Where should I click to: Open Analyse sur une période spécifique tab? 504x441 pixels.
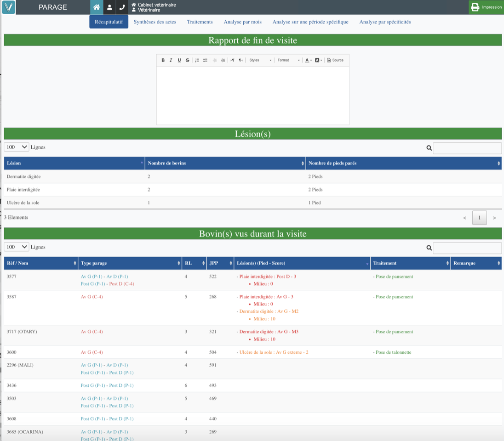coord(310,22)
